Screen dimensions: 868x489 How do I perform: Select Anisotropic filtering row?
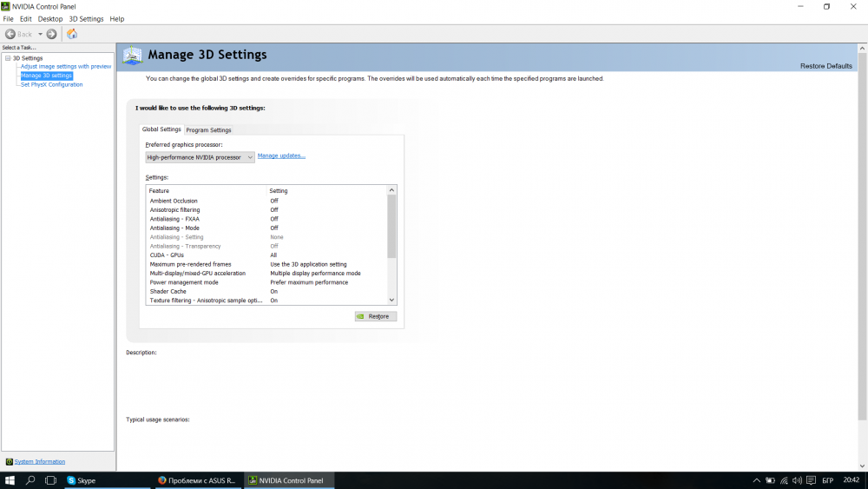(267, 210)
